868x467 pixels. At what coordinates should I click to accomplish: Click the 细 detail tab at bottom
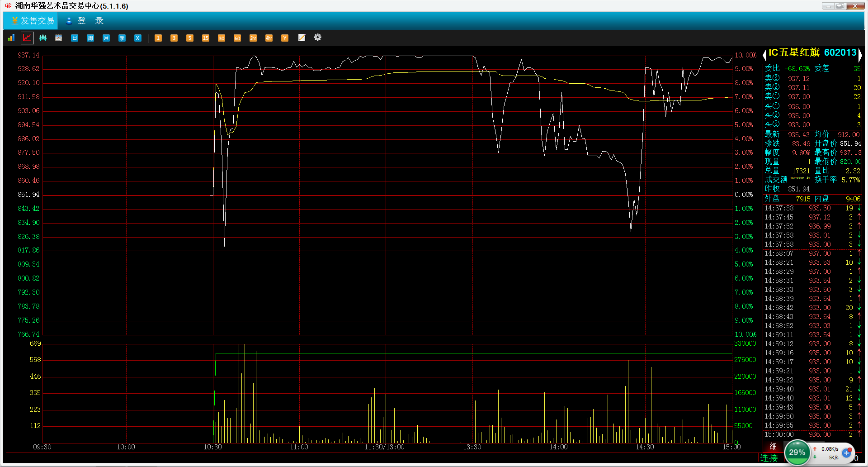tap(773, 447)
